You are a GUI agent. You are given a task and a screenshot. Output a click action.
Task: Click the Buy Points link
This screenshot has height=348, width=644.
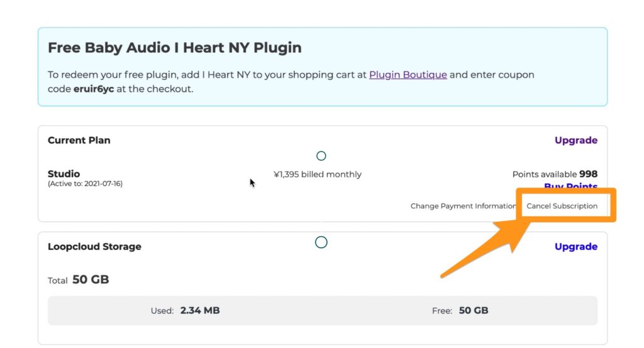570,187
